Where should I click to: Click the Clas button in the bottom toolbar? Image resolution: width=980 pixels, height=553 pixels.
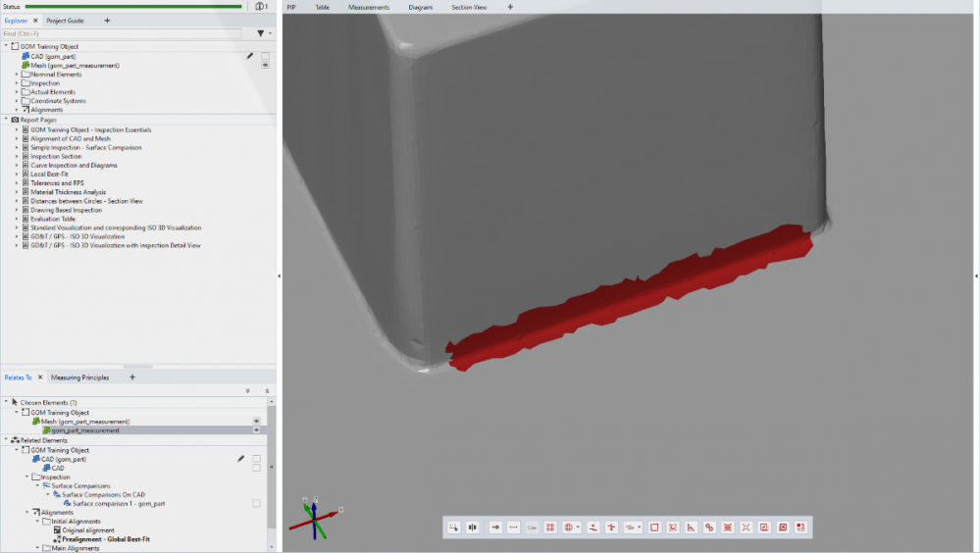pyautogui.click(x=532, y=528)
